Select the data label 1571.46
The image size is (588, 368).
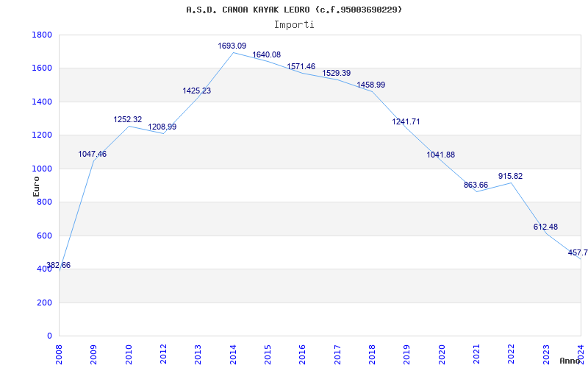tap(301, 66)
